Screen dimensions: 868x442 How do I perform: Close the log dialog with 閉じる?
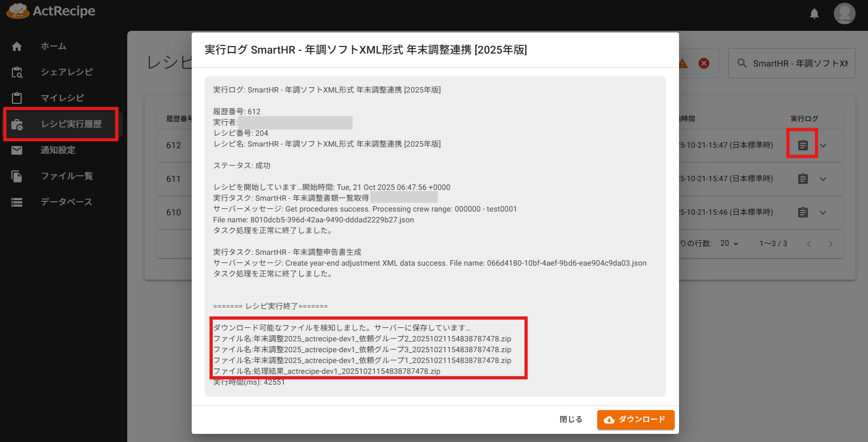[571, 419]
